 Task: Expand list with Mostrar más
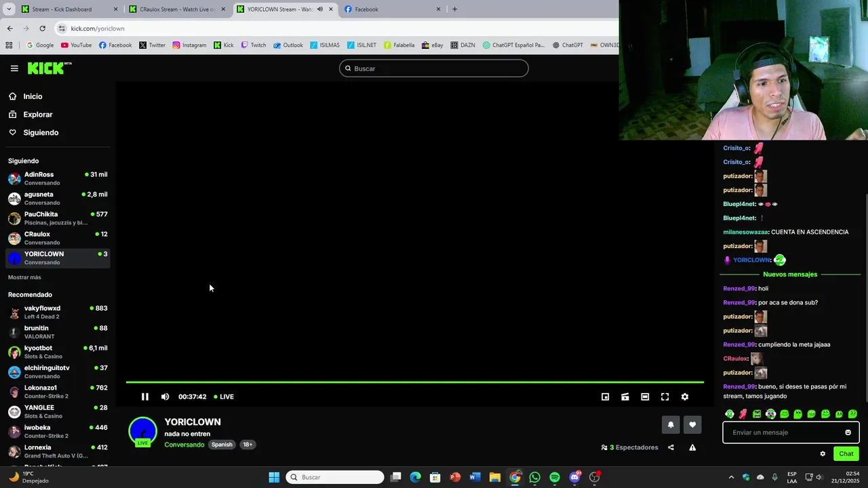[x=24, y=277]
